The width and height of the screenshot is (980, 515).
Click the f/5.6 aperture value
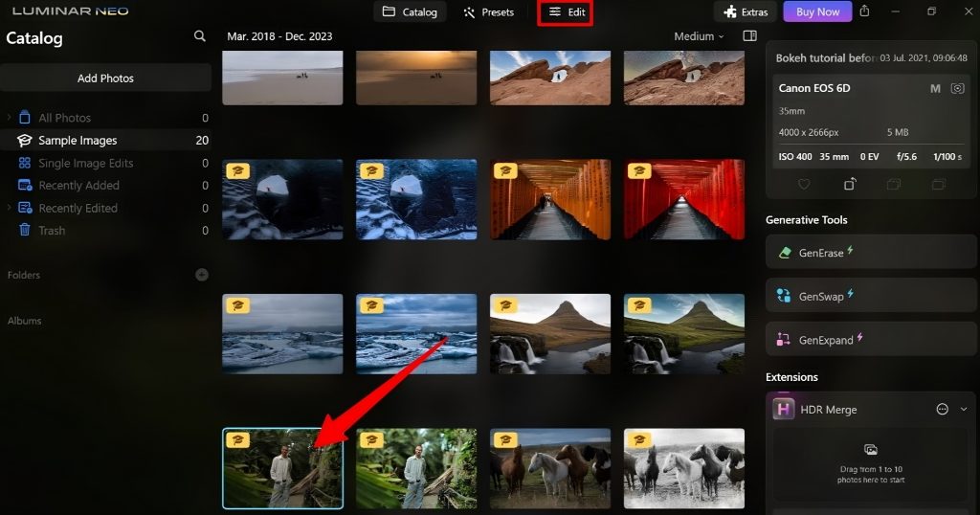906,157
